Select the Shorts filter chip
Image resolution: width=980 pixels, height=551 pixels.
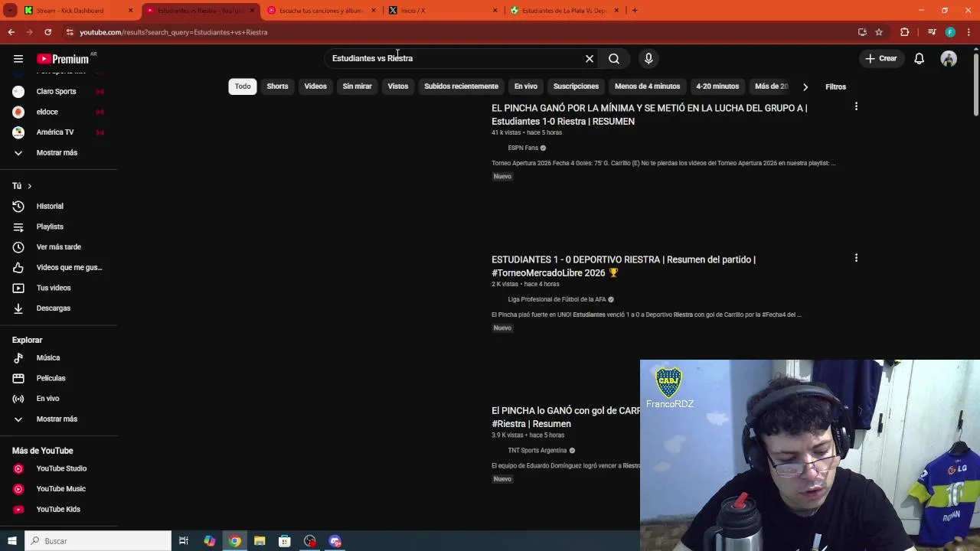277,86
